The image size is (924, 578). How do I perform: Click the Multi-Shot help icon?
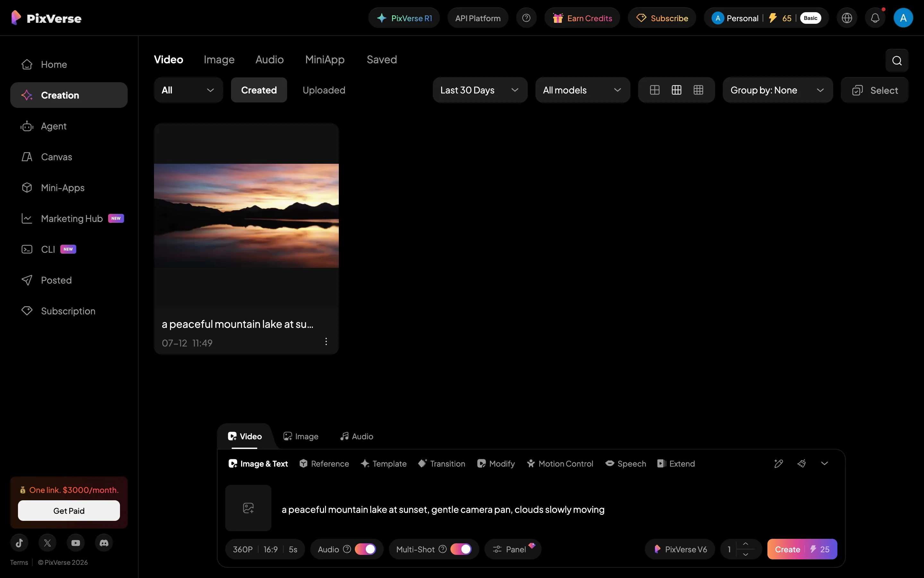click(442, 549)
